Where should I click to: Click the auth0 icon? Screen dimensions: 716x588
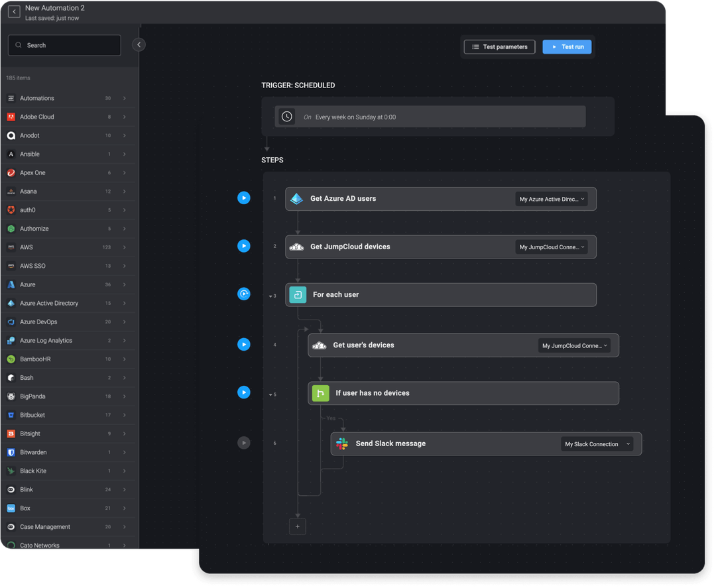click(x=11, y=210)
